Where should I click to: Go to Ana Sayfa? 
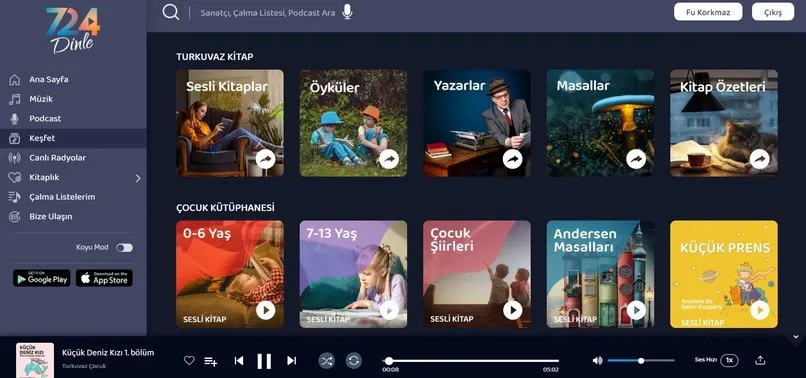[49, 80]
